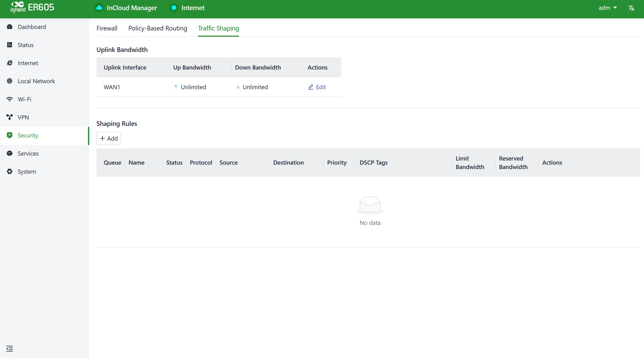Open the VPN sidebar menu item
The image size is (644, 359).
[44, 117]
